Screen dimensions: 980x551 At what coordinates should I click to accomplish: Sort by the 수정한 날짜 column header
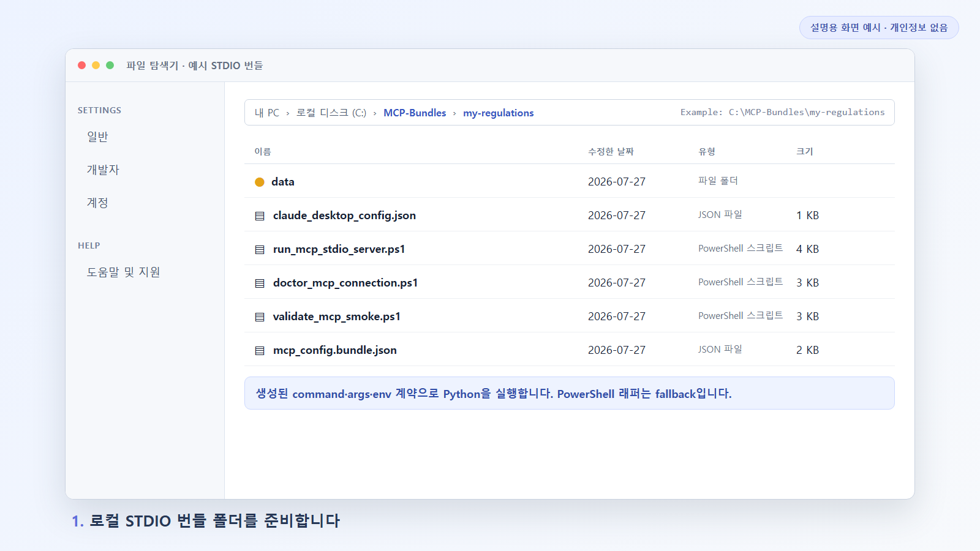pyautogui.click(x=611, y=151)
